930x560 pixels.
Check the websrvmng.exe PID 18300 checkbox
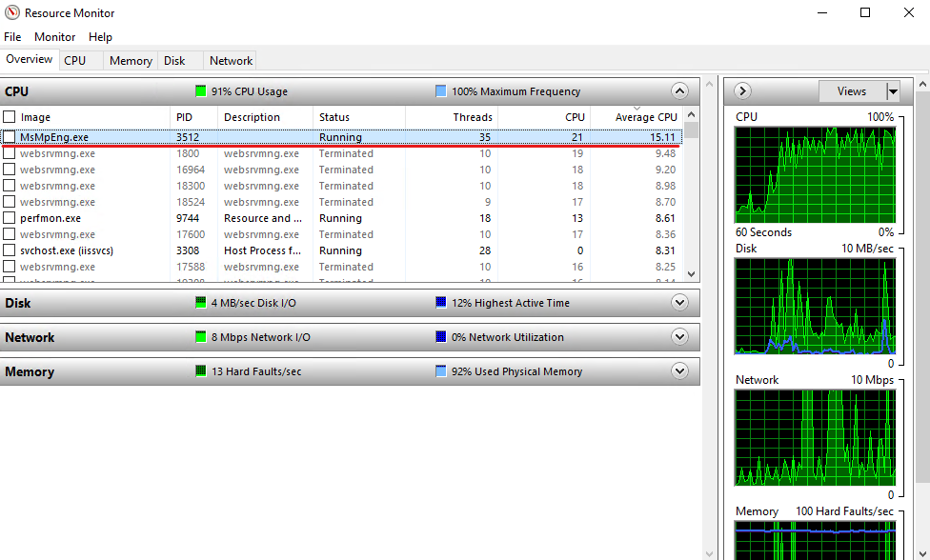tap(9, 186)
